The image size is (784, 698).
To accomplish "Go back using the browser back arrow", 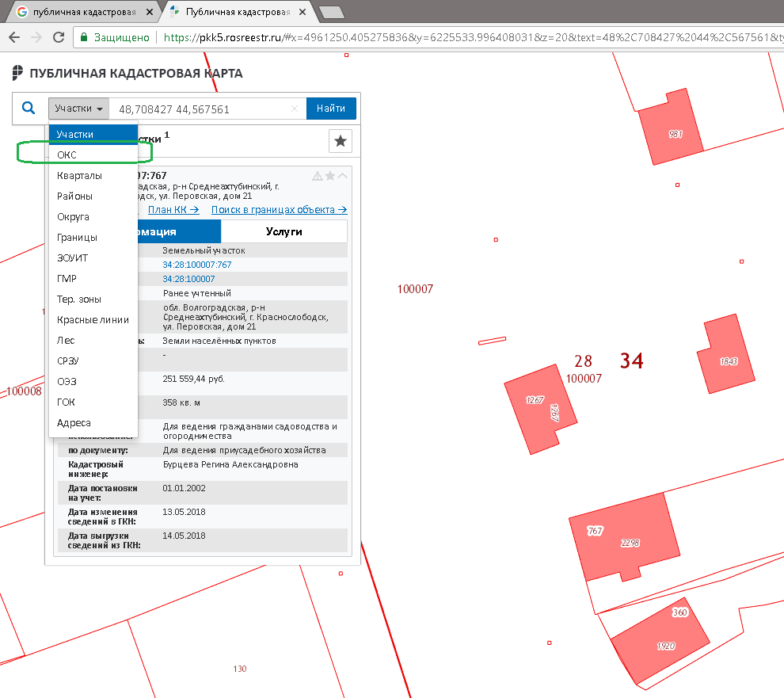I will point(14,37).
